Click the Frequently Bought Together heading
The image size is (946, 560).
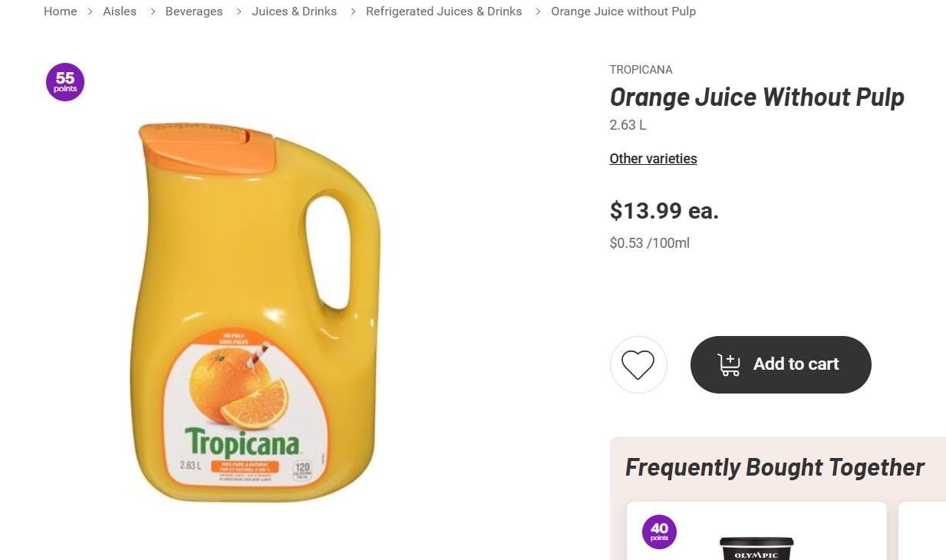click(774, 467)
